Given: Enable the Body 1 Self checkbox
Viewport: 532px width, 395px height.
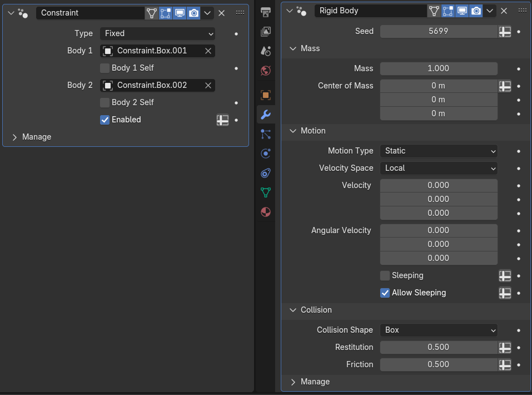Looking at the screenshot, I should 105,68.
